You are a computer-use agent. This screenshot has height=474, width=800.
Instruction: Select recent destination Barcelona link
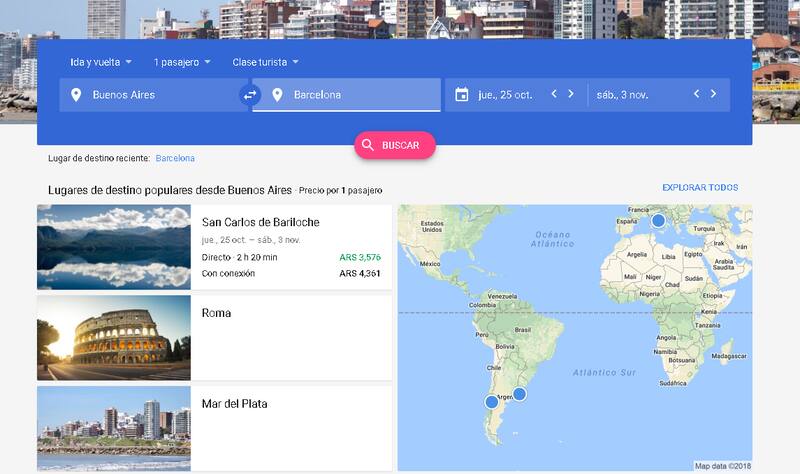(175, 158)
